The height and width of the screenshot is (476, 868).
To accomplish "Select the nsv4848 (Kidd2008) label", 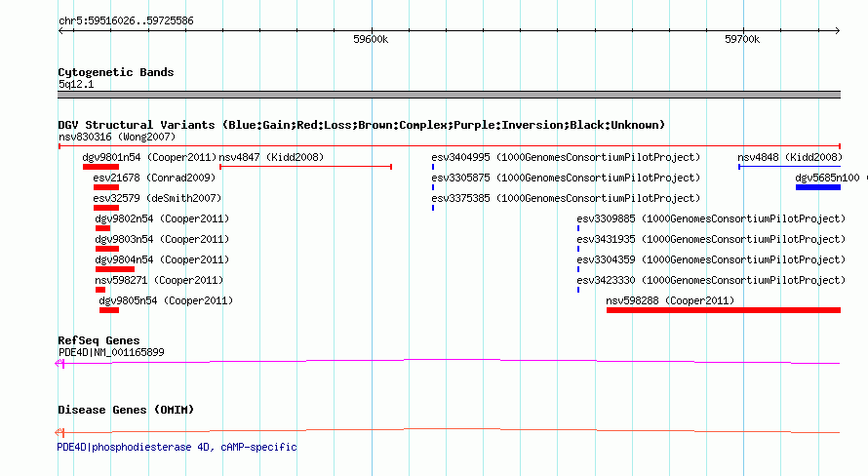I will coord(790,157).
